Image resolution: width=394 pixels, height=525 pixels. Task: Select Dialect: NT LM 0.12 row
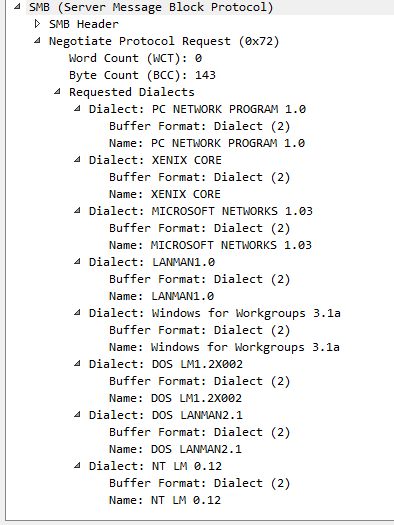[x=155, y=466]
